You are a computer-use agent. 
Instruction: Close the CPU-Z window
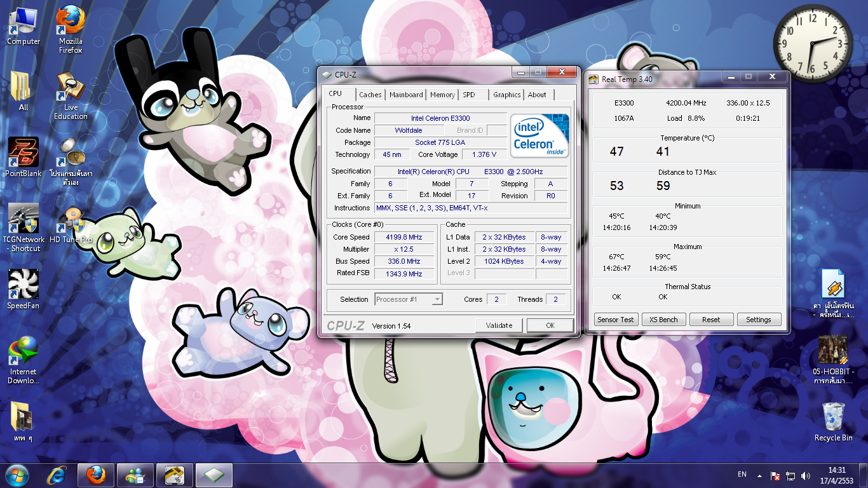click(561, 72)
